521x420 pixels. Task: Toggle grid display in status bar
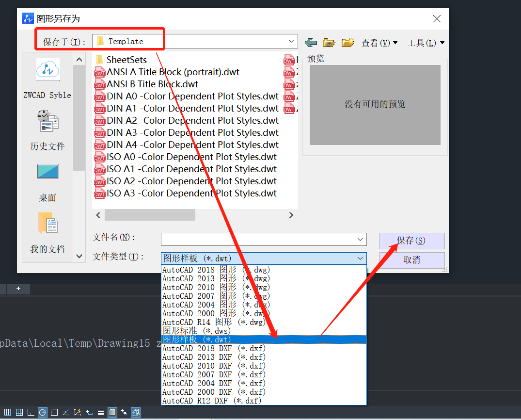[19, 412]
